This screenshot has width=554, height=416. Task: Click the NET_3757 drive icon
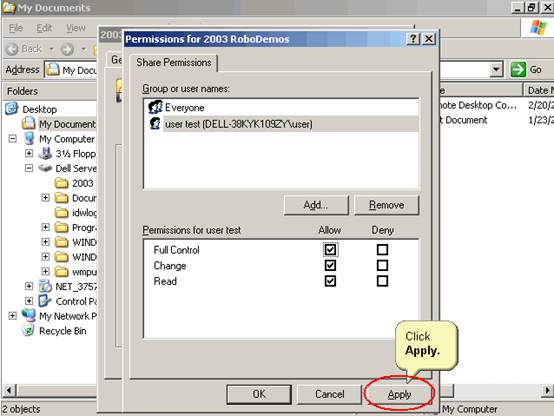tap(45, 286)
